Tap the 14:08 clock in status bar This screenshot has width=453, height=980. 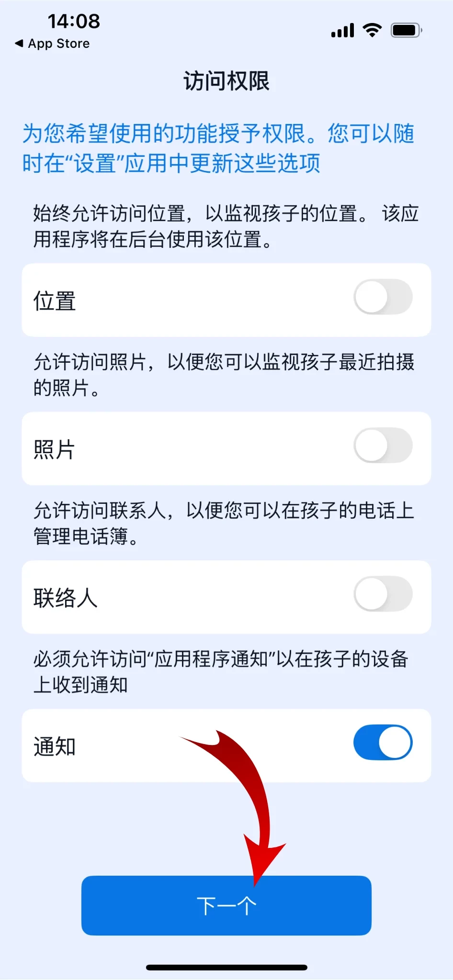(74, 21)
